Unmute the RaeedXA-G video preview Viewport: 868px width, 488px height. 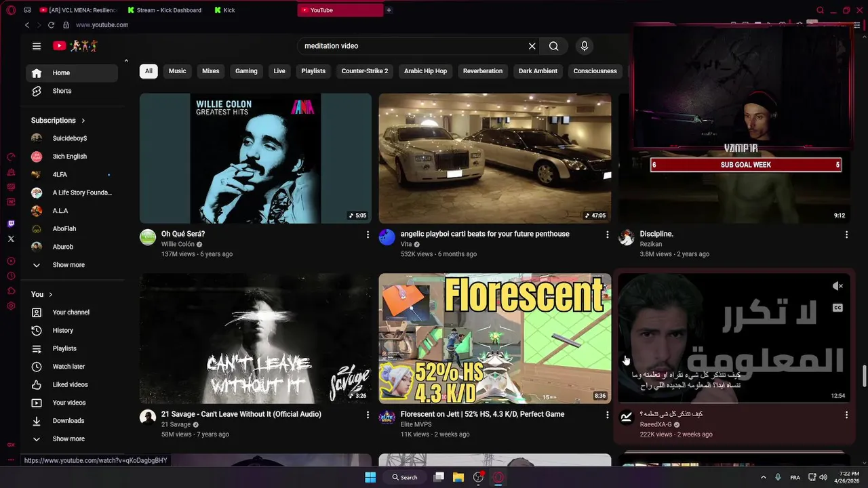[837, 286]
